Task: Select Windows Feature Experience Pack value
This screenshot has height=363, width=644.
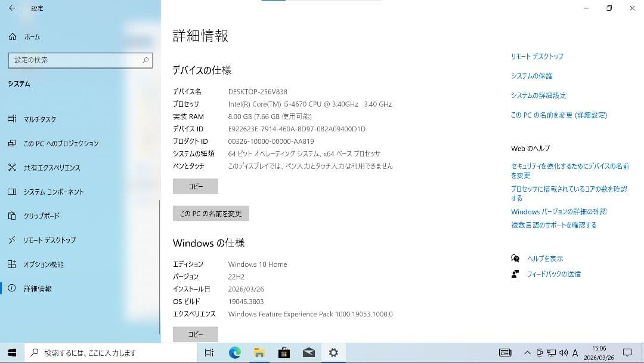Action: point(310,314)
